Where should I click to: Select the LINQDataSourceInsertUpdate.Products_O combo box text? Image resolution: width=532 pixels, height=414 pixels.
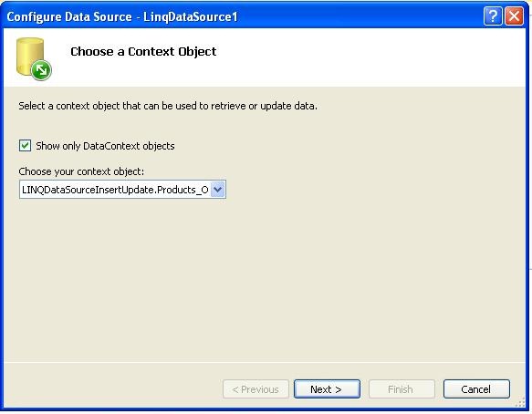click(115, 190)
